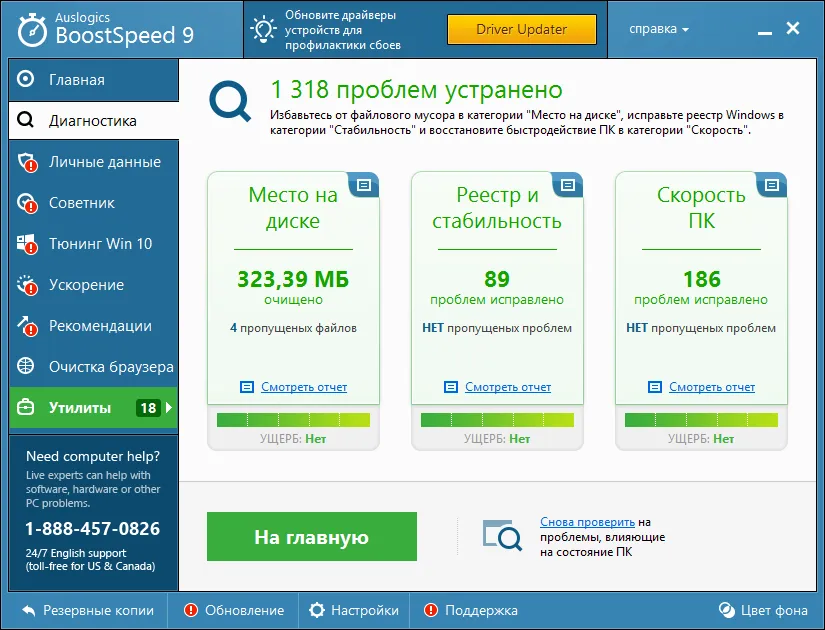
Task: Click the 1 318 проблем устранено heading
Action: 416,90
